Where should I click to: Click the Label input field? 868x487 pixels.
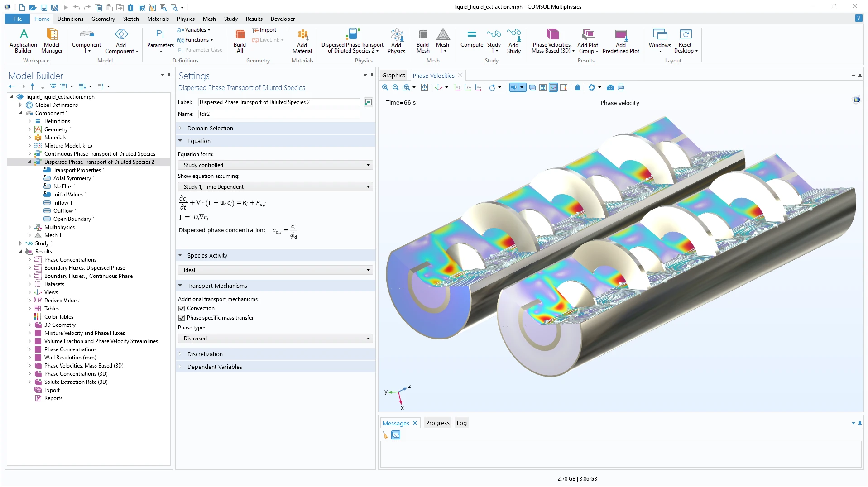pos(279,102)
